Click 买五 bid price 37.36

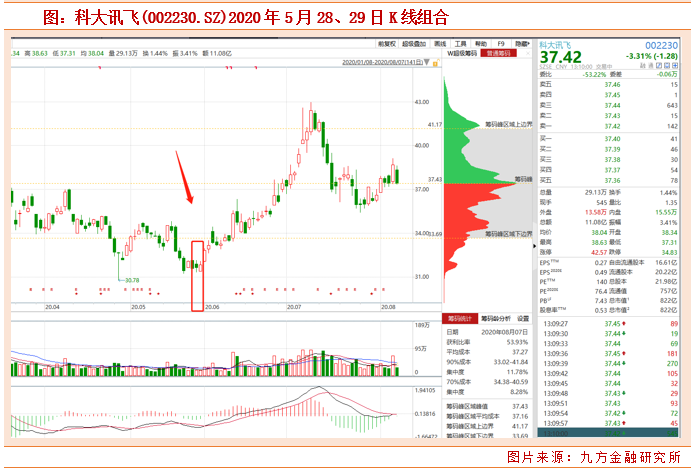pos(613,180)
